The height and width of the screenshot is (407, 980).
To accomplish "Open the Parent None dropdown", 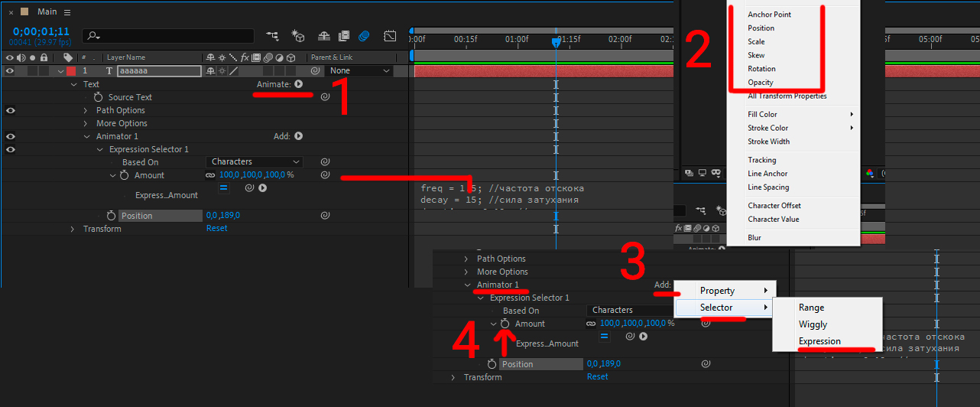I will coord(359,71).
